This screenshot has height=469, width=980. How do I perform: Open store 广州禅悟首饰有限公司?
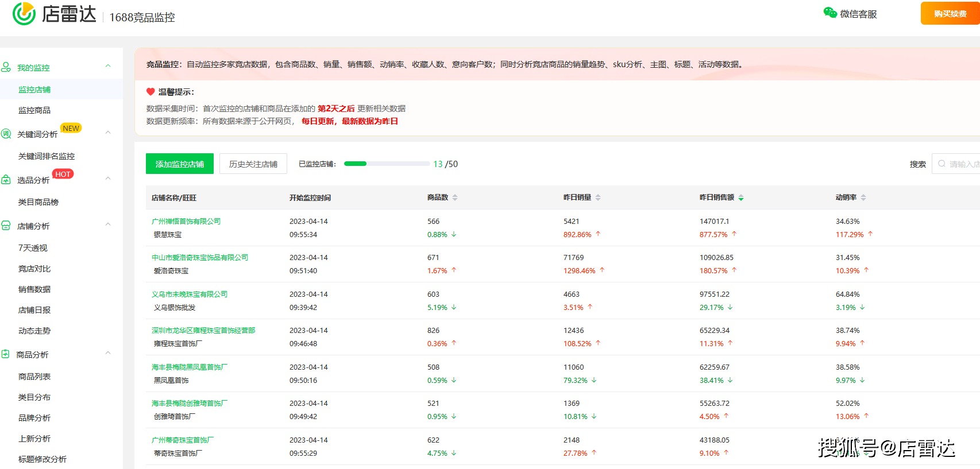coord(186,221)
